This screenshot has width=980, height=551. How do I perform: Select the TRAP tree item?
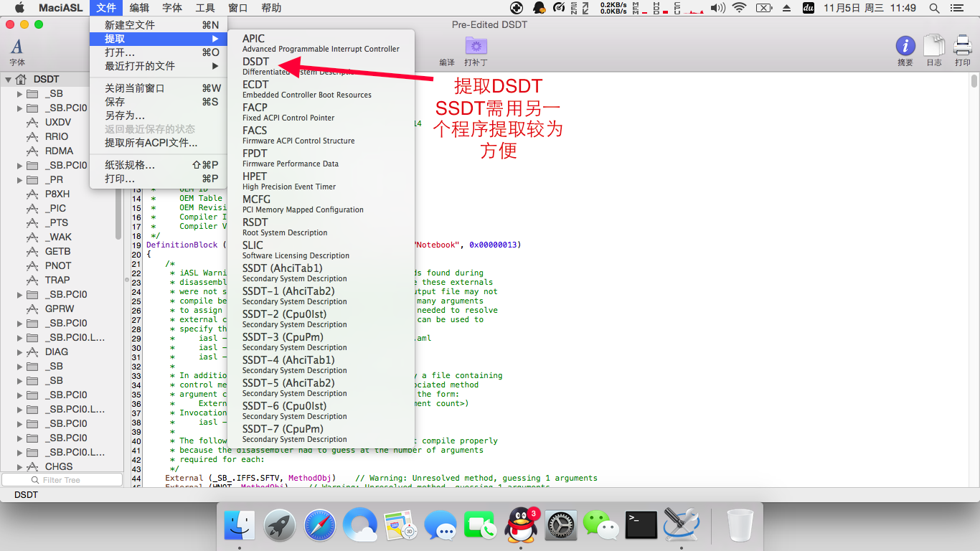click(x=58, y=280)
